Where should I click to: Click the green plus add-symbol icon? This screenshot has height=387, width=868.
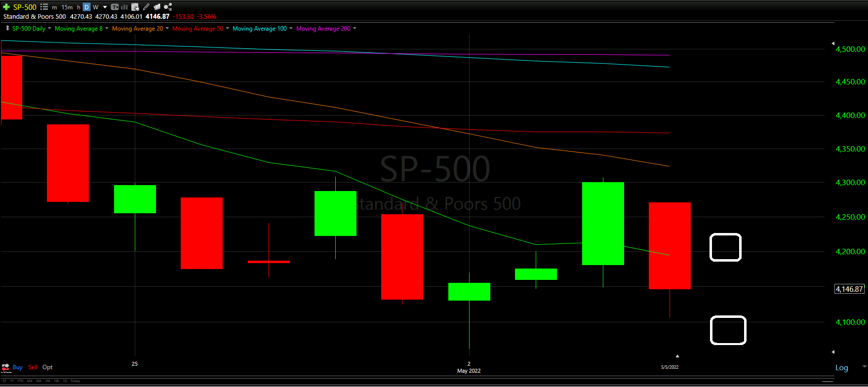(6, 7)
